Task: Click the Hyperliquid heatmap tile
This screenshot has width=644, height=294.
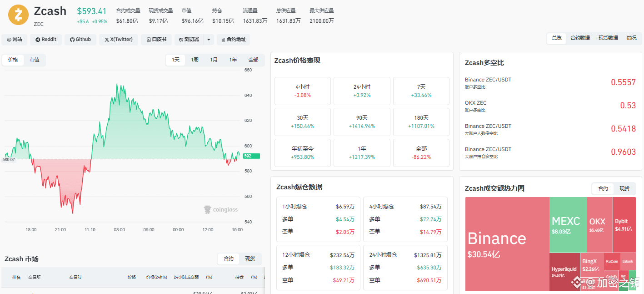Action: (564, 272)
